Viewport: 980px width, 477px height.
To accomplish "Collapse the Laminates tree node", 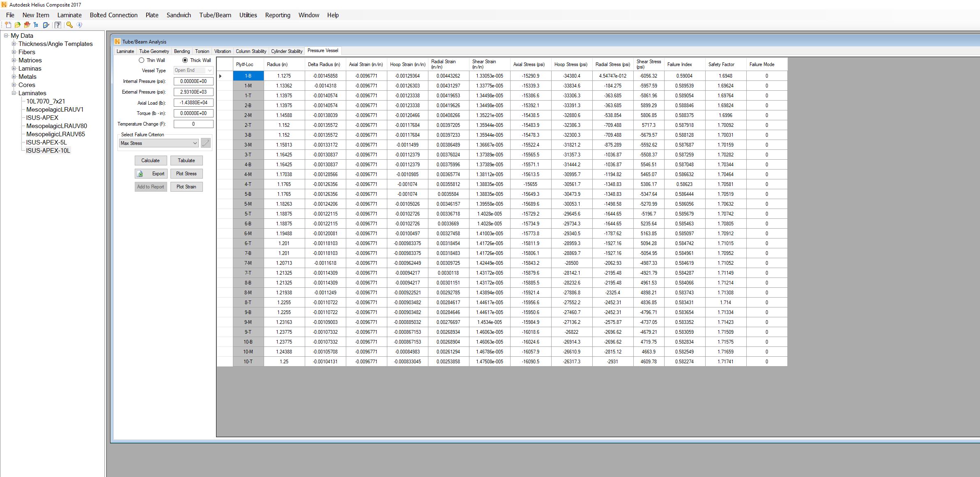I will tap(14, 93).
